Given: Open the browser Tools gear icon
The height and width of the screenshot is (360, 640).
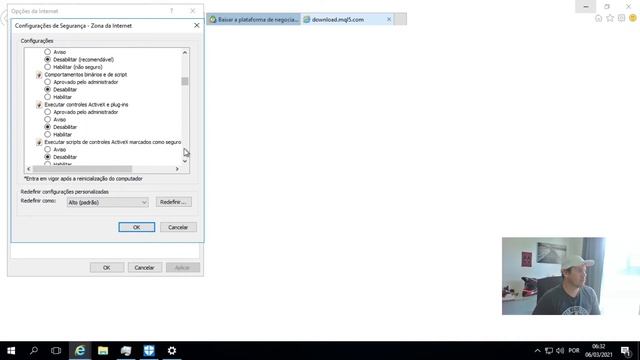Looking at the screenshot, I should coord(622,18).
